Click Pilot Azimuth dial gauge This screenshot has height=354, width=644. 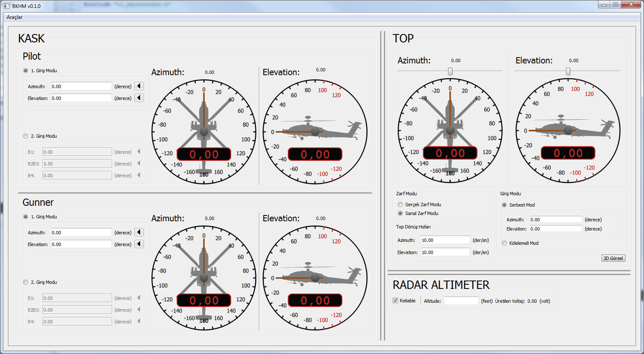pos(204,131)
